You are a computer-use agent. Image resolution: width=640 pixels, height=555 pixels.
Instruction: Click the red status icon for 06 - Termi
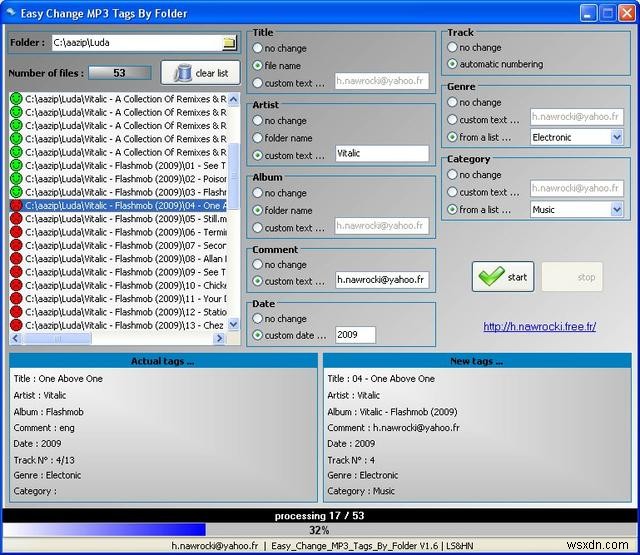click(x=16, y=232)
